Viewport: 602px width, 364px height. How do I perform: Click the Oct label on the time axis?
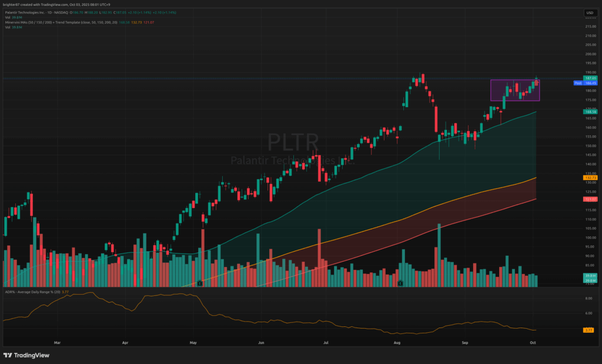(533, 341)
